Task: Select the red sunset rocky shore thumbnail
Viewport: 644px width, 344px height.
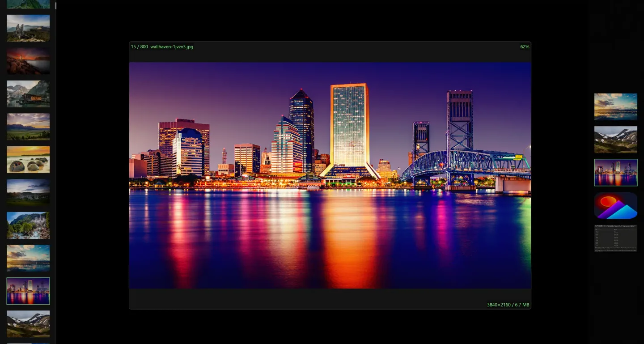Action: point(28,61)
